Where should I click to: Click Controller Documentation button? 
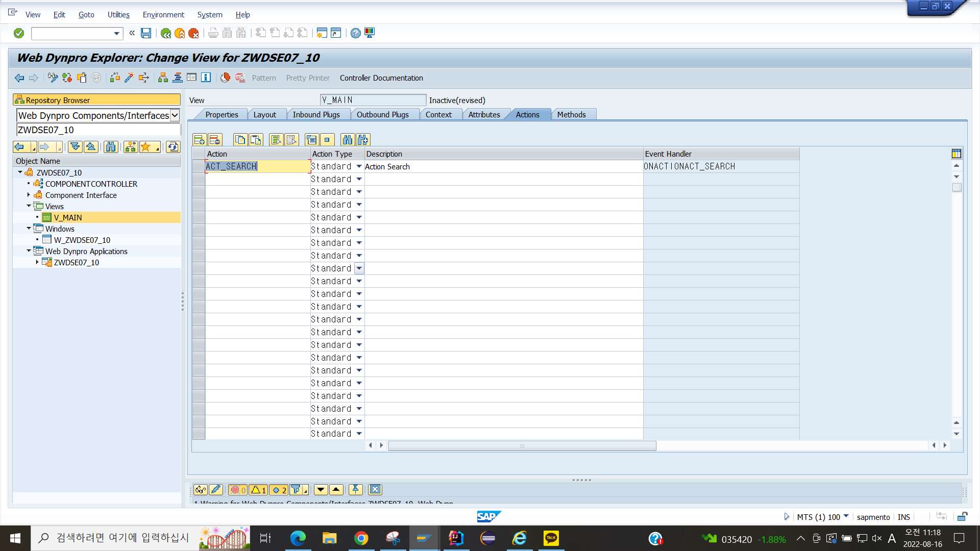[381, 78]
